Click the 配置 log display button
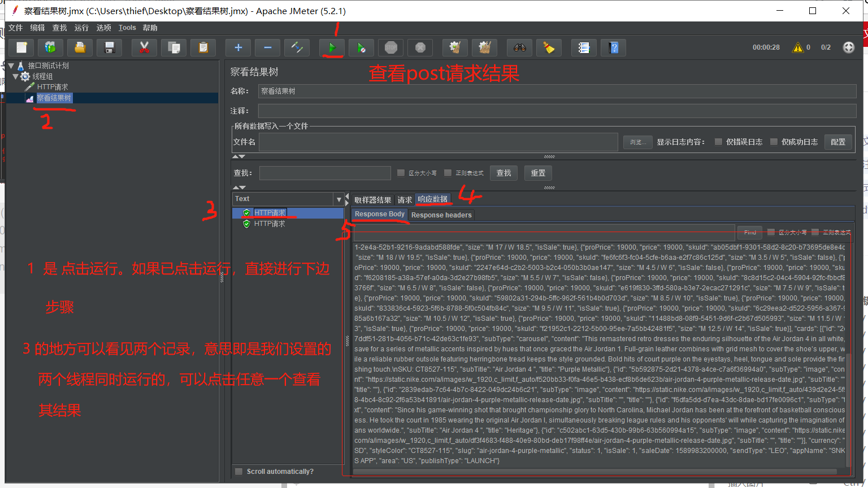This screenshot has height=488, width=868. 838,142
